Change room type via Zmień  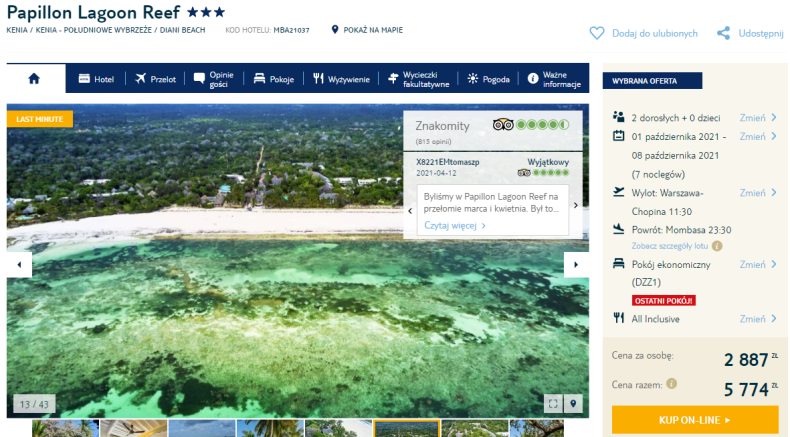(758, 264)
